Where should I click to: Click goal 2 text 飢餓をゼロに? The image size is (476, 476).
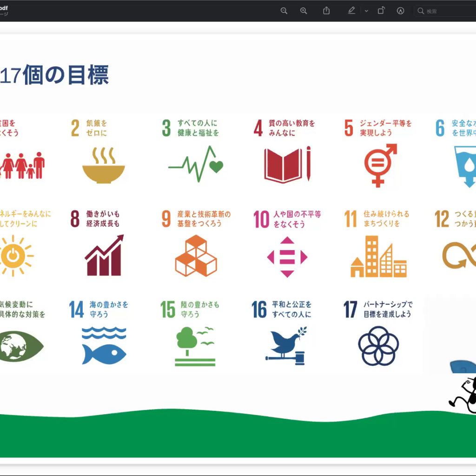coord(97,128)
